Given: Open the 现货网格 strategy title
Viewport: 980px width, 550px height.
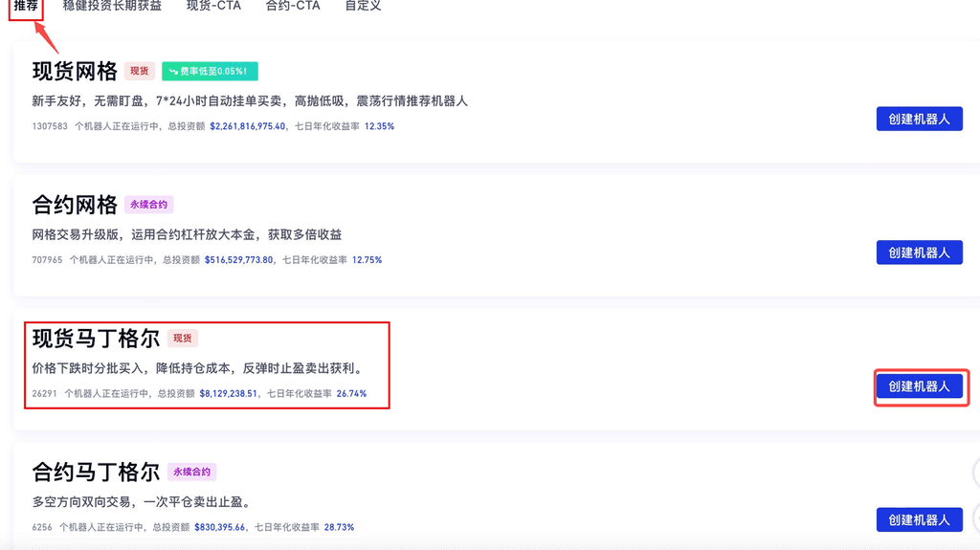Looking at the screenshot, I should 75,71.
